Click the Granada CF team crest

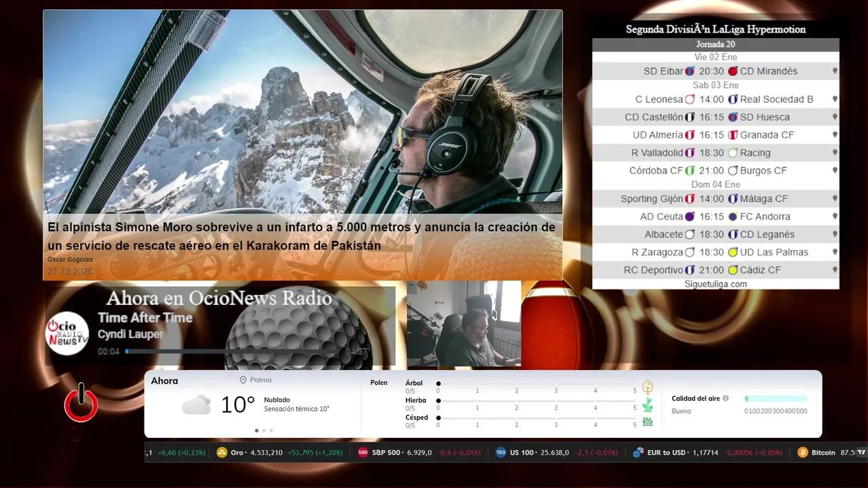(x=732, y=135)
